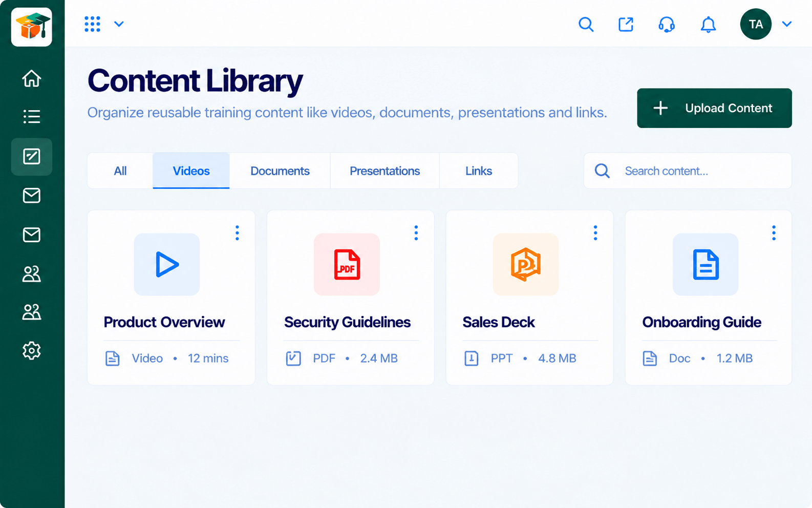Click the '12 mins' duration text
Screen dimensions: 812x508
pos(208,358)
